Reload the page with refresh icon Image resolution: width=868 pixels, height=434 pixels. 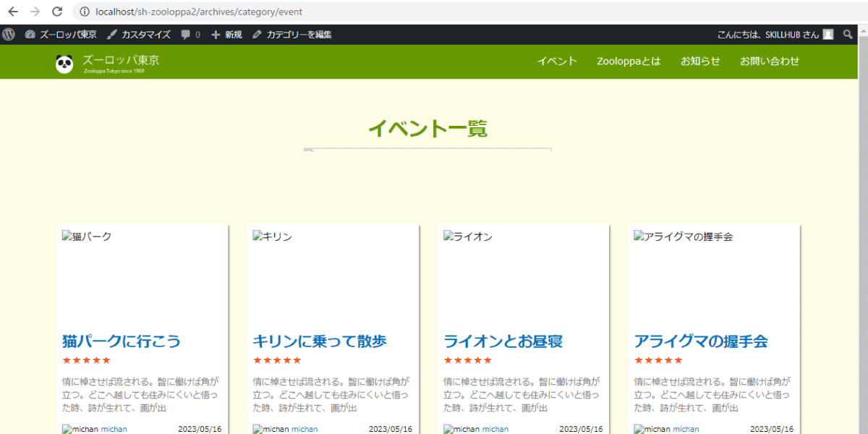57,12
